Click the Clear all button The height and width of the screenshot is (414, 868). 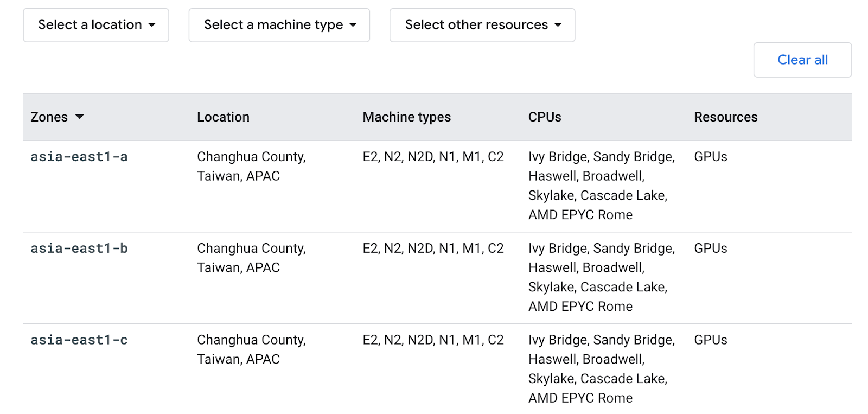[x=802, y=60]
